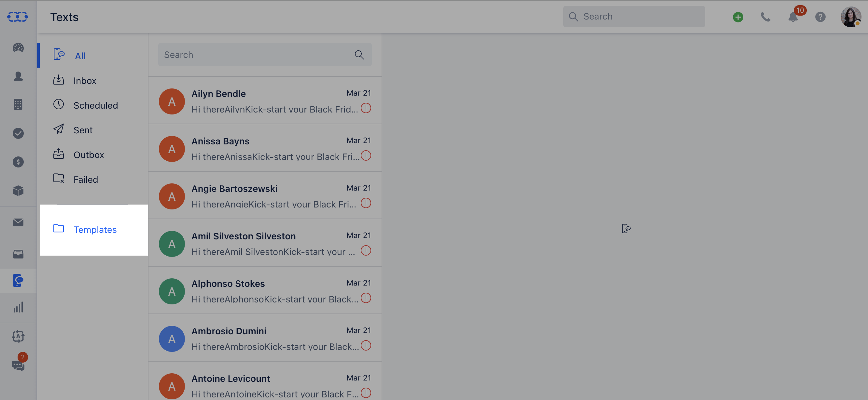This screenshot has height=400, width=868.
Task: Click error alert icon on Alphonso Stokes row
Action: pos(366,298)
